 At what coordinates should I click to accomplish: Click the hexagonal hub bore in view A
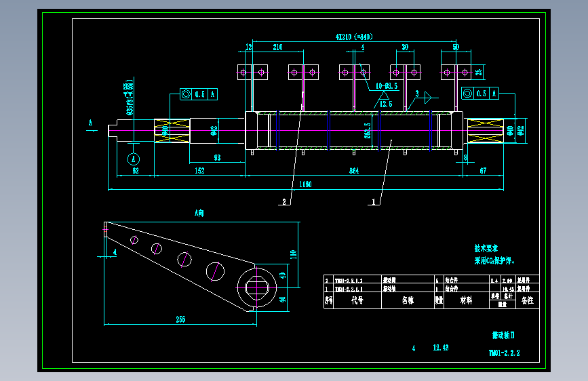click(257, 287)
